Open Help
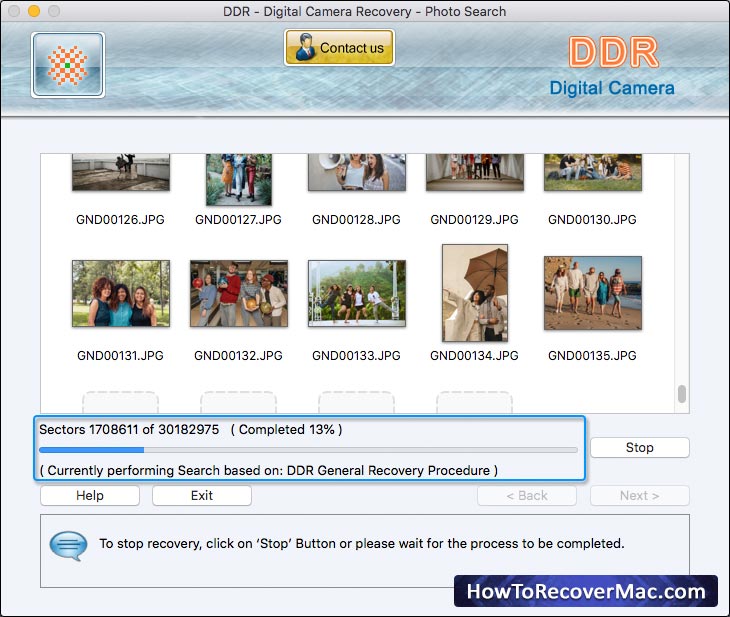The image size is (730, 617). pyautogui.click(x=90, y=496)
